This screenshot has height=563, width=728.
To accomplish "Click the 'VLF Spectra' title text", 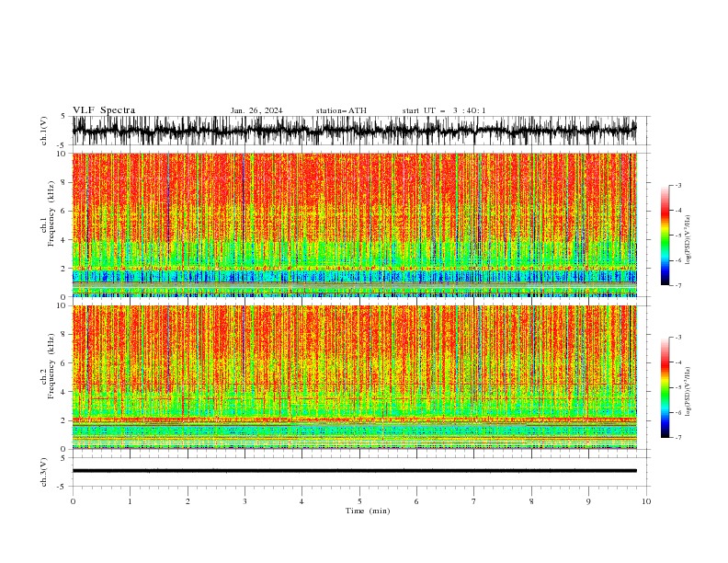I will [104, 110].
